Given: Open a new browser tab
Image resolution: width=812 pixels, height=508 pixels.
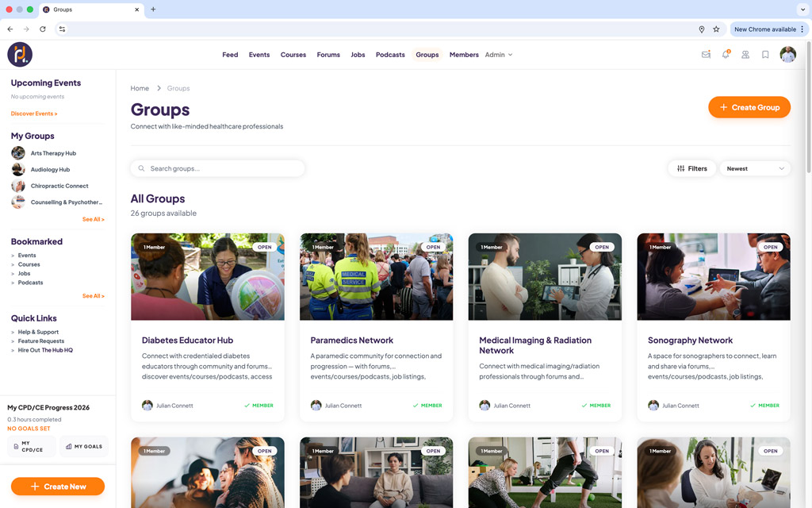Looking at the screenshot, I should (x=153, y=10).
